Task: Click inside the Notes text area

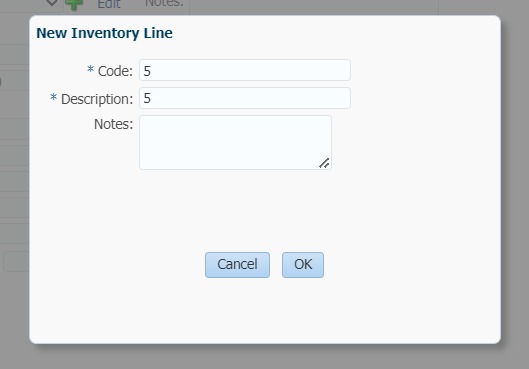Action: point(235,142)
